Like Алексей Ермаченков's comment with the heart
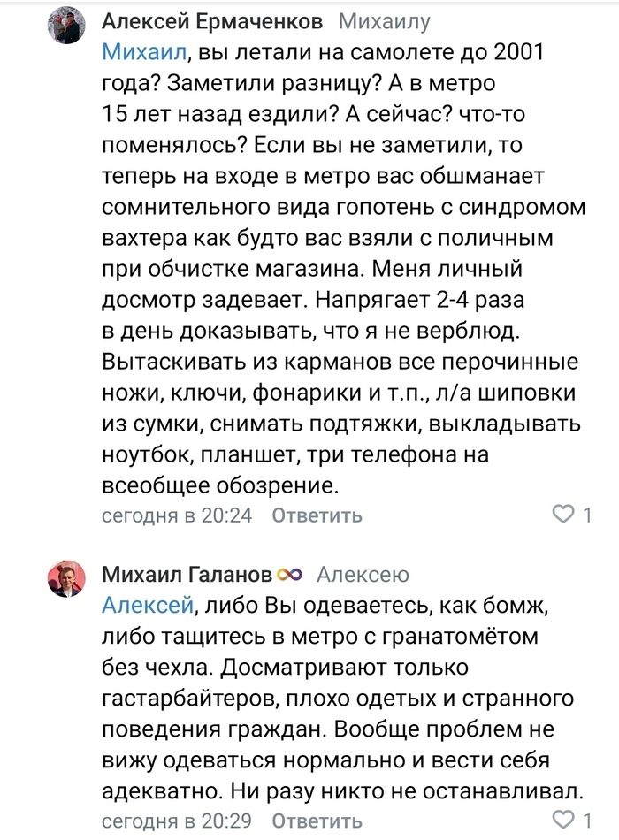Screen dimensions: 619x840 [x=563, y=514]
